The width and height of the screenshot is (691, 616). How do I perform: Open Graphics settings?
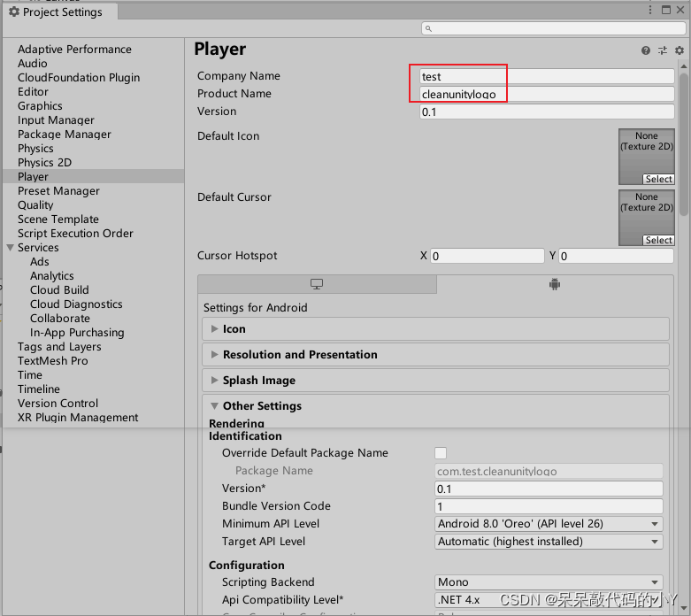click(40, 106)
